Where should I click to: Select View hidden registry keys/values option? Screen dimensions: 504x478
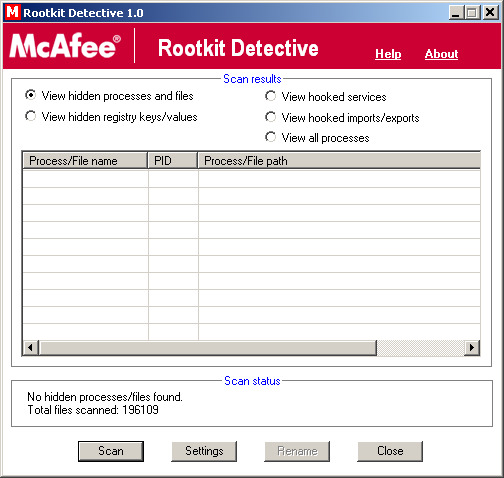click(x=111, y=117)
